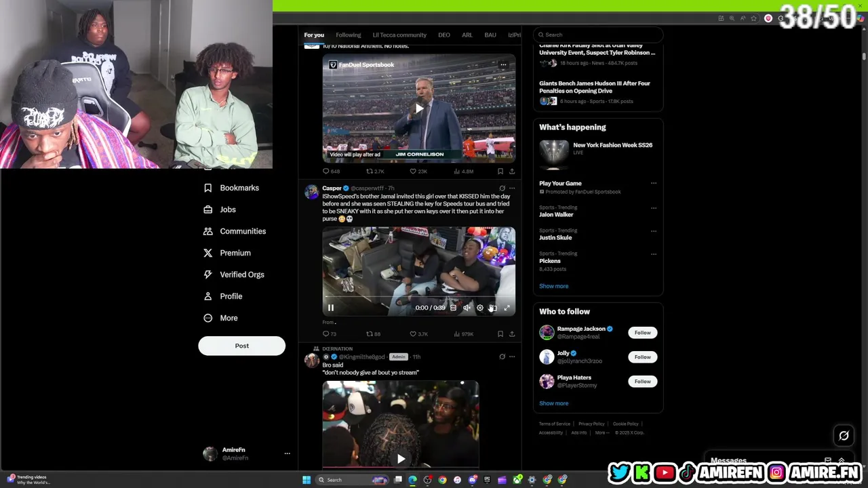Bookmark the FanDuel Sportsbook post

pyautogui.click(x=500, y=171)
